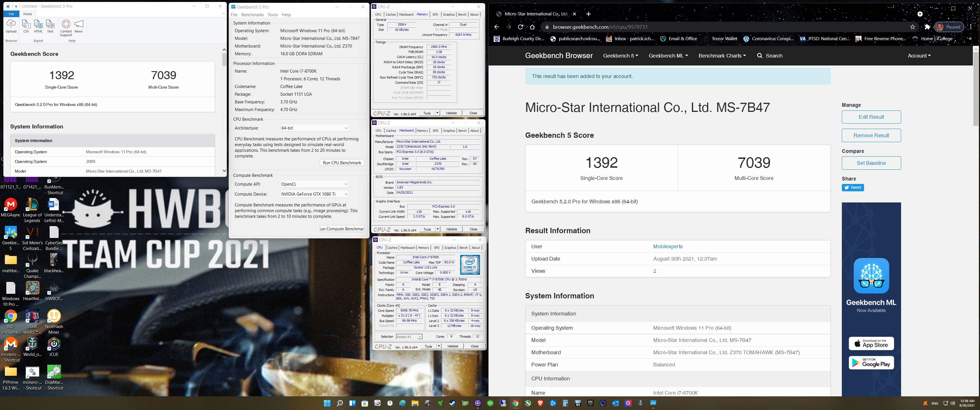
Task: Click Run CPU Benchmark button
Action: (342, 163)
